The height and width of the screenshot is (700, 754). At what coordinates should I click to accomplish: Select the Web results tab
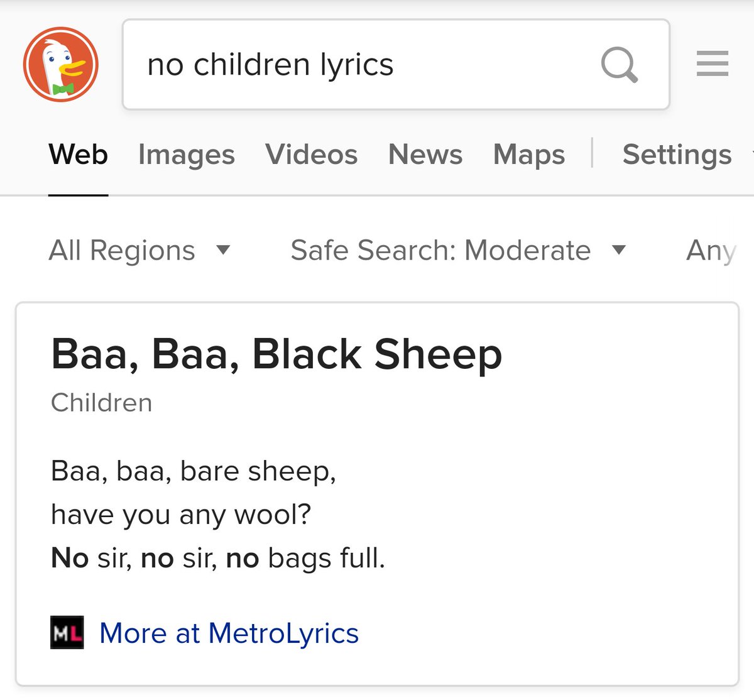79,155
